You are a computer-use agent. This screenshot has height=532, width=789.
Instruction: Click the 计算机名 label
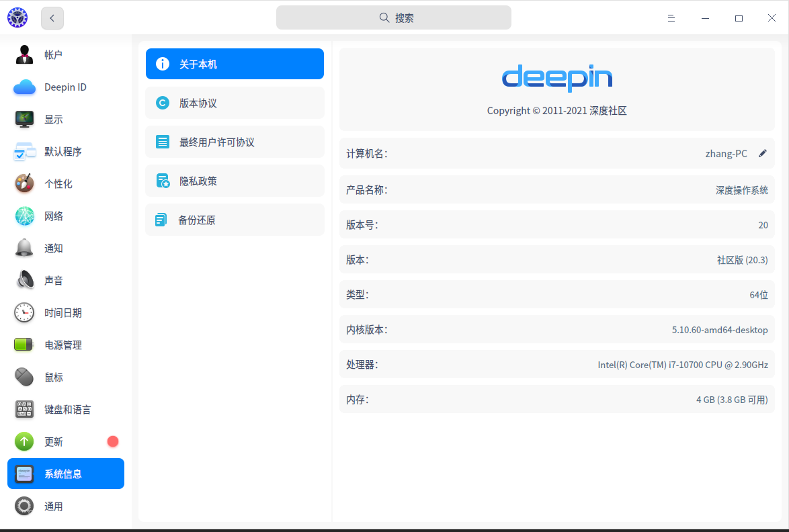(366, 153)
